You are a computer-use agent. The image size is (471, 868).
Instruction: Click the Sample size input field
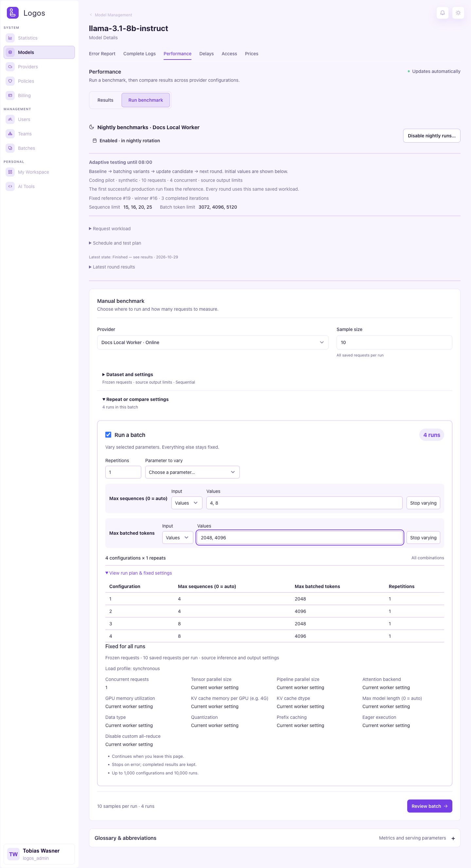click(394, 342)
